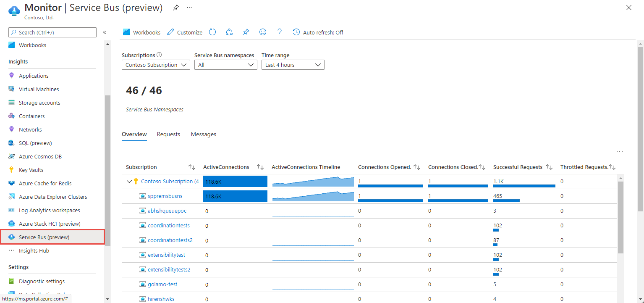This screenshot has height=303, width=644.
Task: Open the Subscriptions dropdown
Action: 156,65
